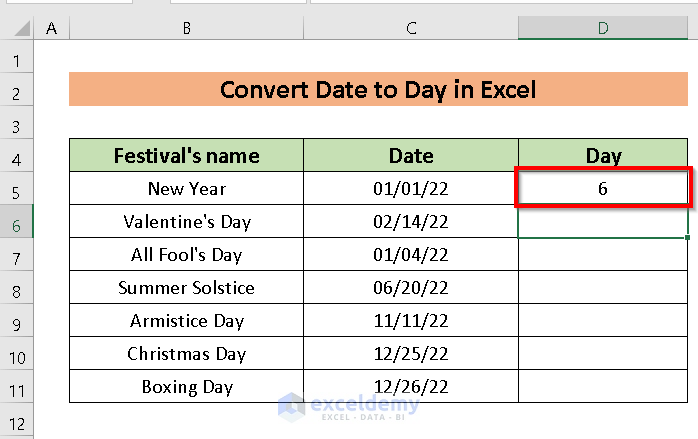The width and height of the screenshot is (698, 439).
Task: Select column B header
Action: click(186, 29)
